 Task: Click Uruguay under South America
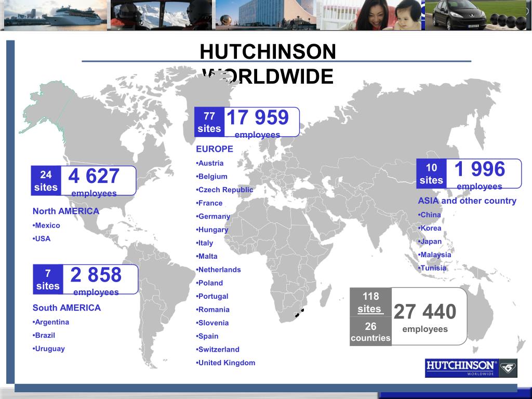point(48,349)
